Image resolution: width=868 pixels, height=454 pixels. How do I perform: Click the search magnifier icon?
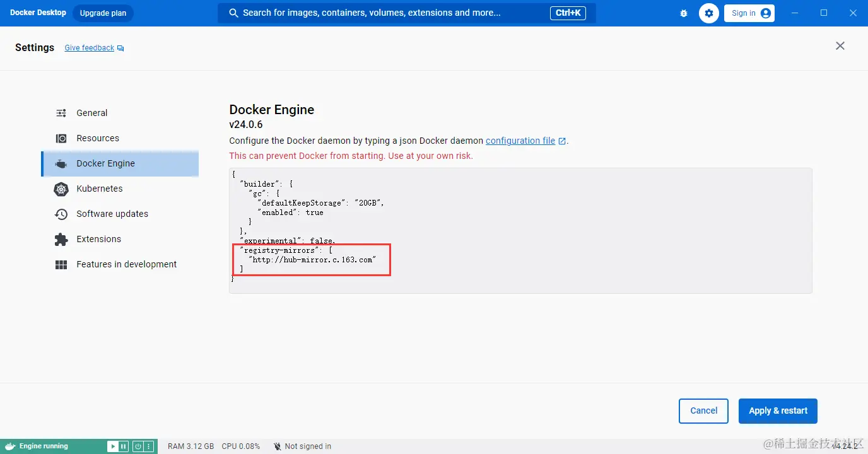(233, 13)
